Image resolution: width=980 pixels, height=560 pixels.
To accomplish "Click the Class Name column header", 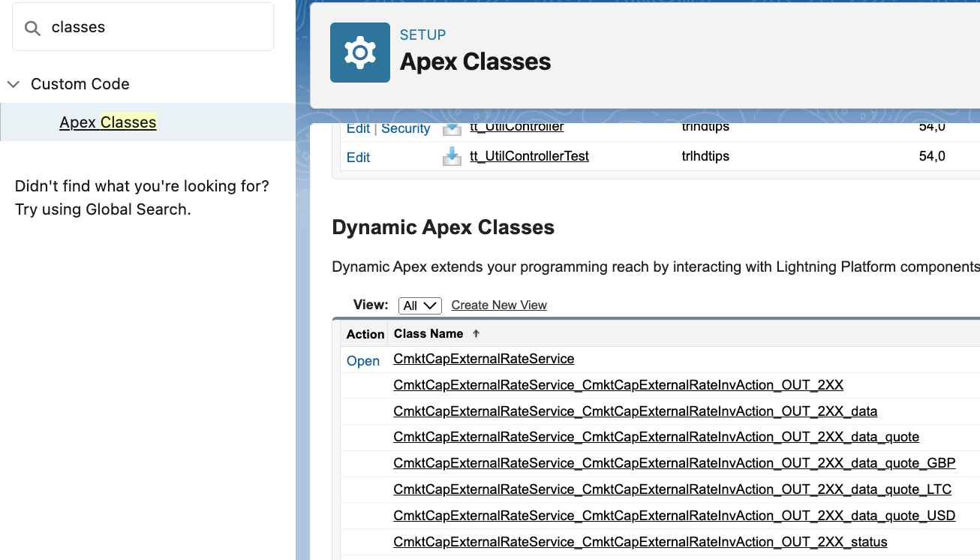I will (x=428, y=334).
